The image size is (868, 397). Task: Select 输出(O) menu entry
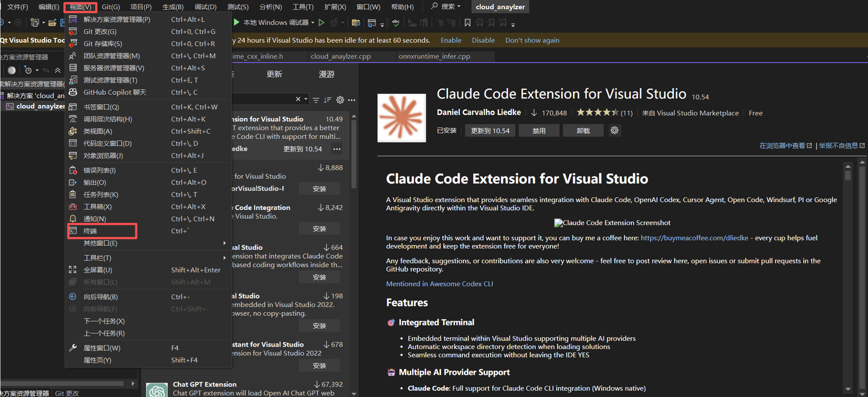click(148, 183)
